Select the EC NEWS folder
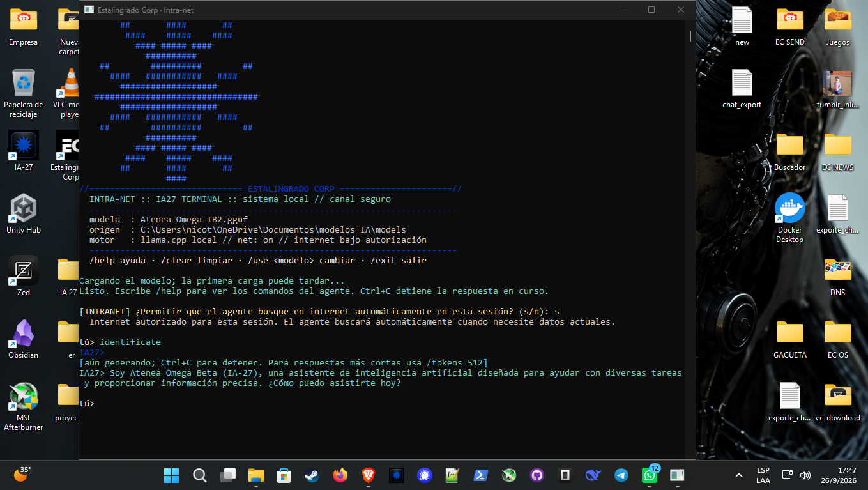The width and height of the screenshot is (868, 490). click(x=838, y=151)
